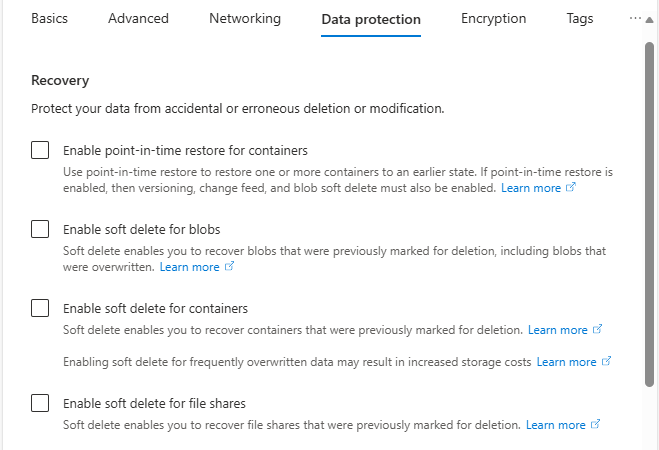Open the Tags tab
Image resolution: width=659 pixels, height=450 pixels.
(x=579, y=19)
